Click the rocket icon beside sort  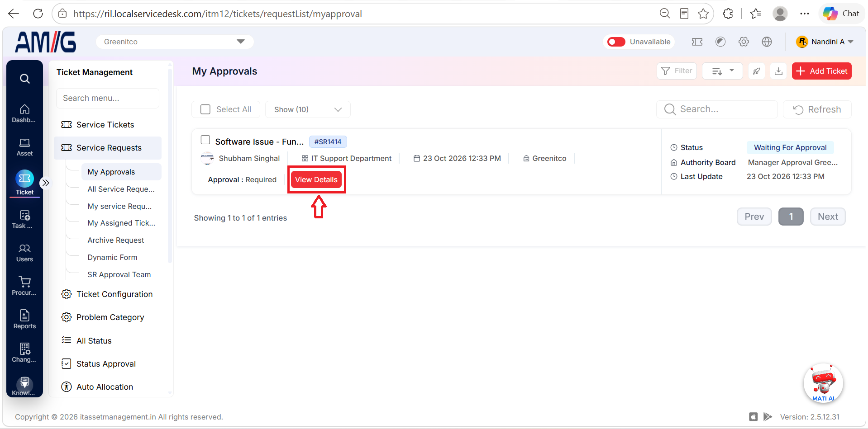[756, 71]
